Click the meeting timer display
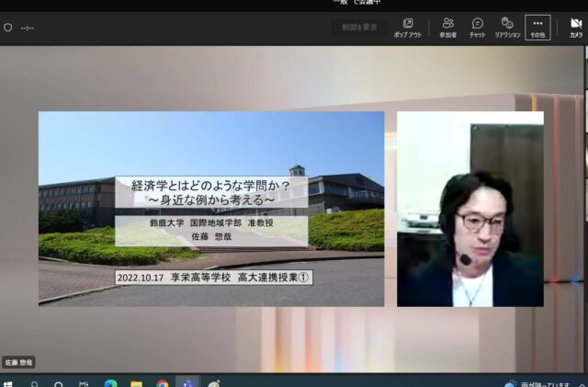Image resolution: width=588 pixels, height=387 pixels. [x=27, y=28]
